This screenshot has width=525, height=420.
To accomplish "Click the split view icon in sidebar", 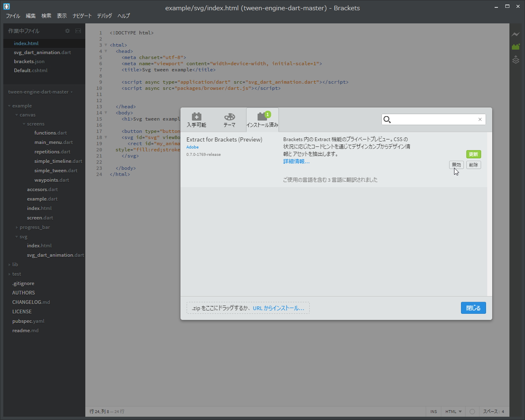I will (x=78, y=31).
